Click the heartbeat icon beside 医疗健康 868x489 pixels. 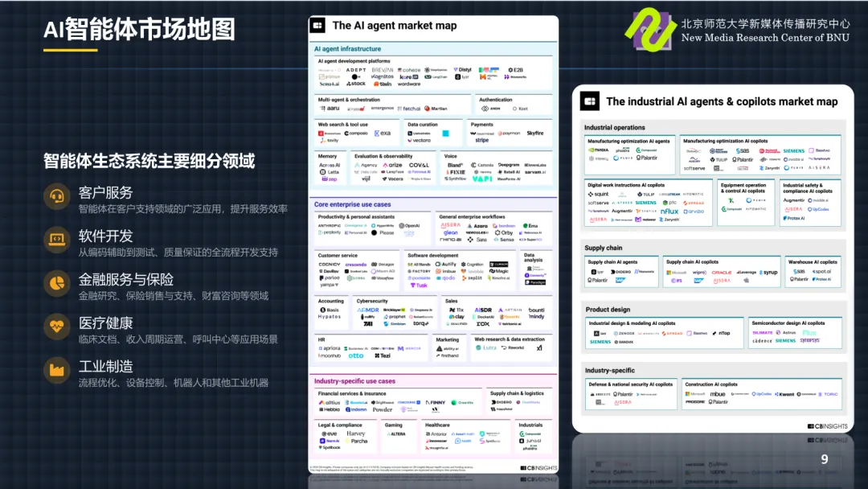(x=56, y=327)
